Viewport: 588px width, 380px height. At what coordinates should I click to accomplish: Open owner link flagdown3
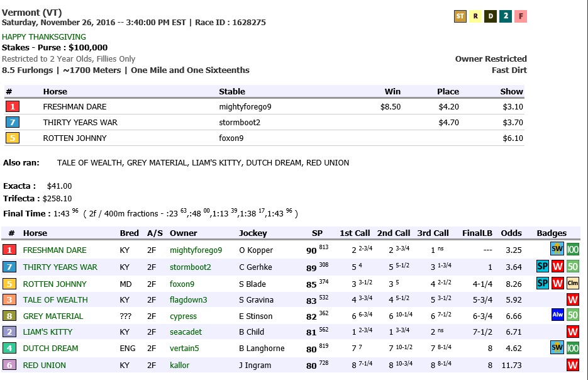pyautogui.click(x=188, y=299)
